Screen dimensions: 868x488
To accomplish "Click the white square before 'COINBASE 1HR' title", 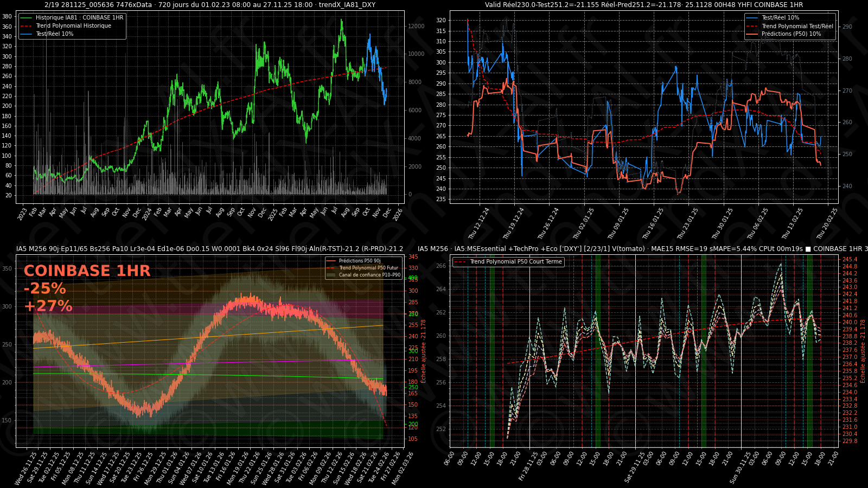I will [x=808, y=249].
